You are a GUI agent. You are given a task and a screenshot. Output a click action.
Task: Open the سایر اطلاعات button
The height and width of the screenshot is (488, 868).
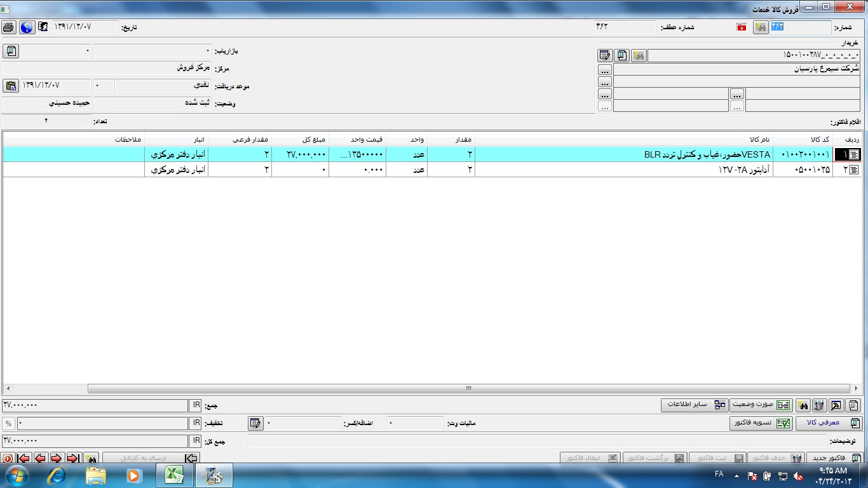click(x=695, y=405)
